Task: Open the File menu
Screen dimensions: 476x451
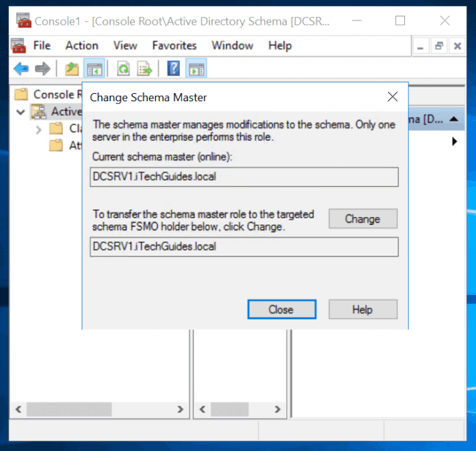Action: pos(42,46)
